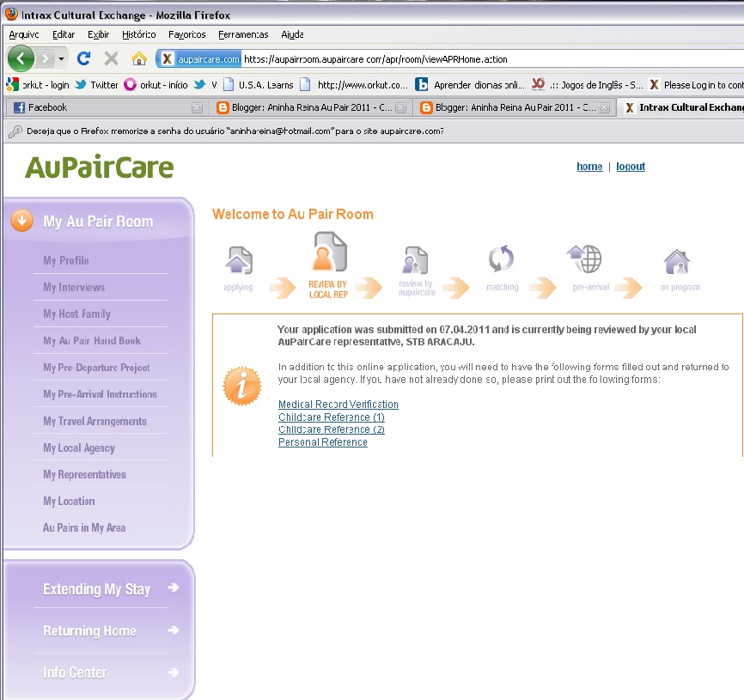This screenshot has height=700, width=744.
Task: Close the second Blogger tab
Action: (x=604, y=107)
